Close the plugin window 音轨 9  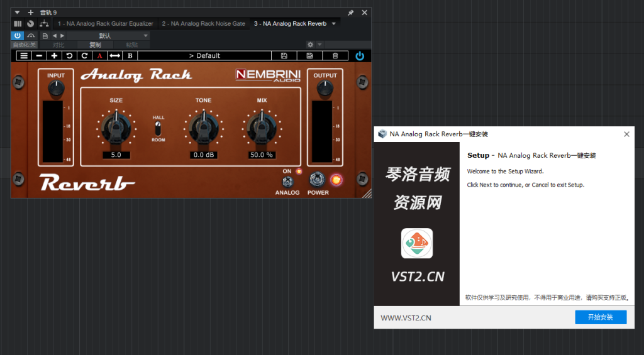click(x=364, y=13)
